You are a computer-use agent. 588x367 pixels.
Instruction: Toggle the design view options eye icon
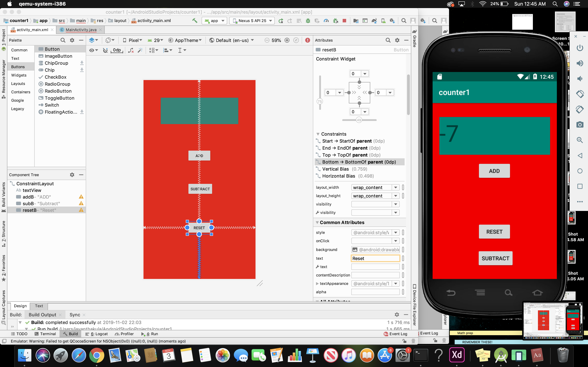click(92, 50)
